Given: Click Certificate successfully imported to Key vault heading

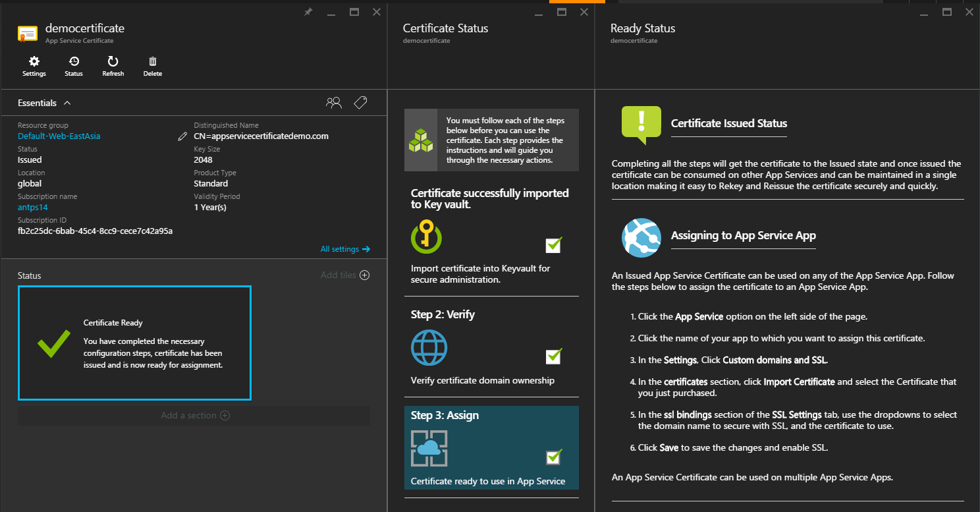Looking at the screenshot, I should point(489,199).
